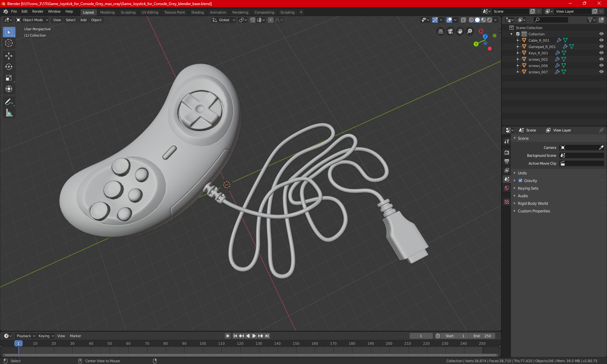Open the Output properties tab
This screenshot has height=364, width=607.
coord(507,161)
